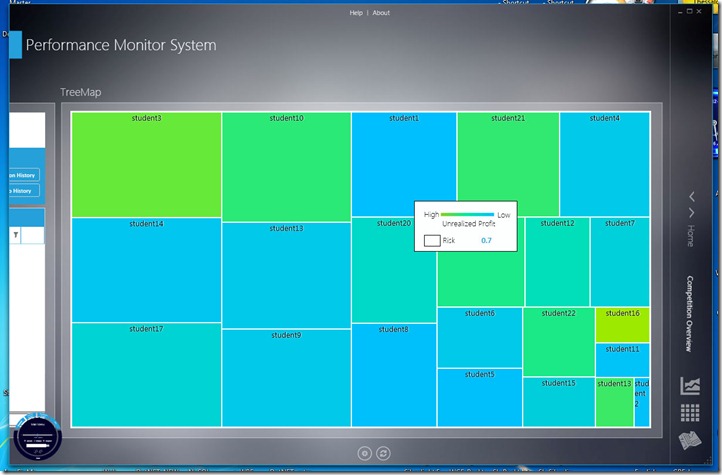Click the round gauge widget at bottom left
This screenshot has width=722, height=475.
(x=38, y=436)
